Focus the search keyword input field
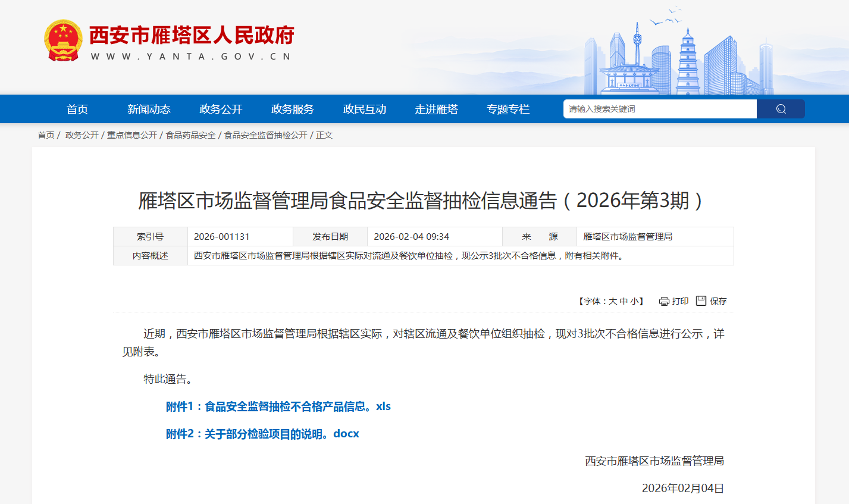849x504 pixels. click(659, 109)
